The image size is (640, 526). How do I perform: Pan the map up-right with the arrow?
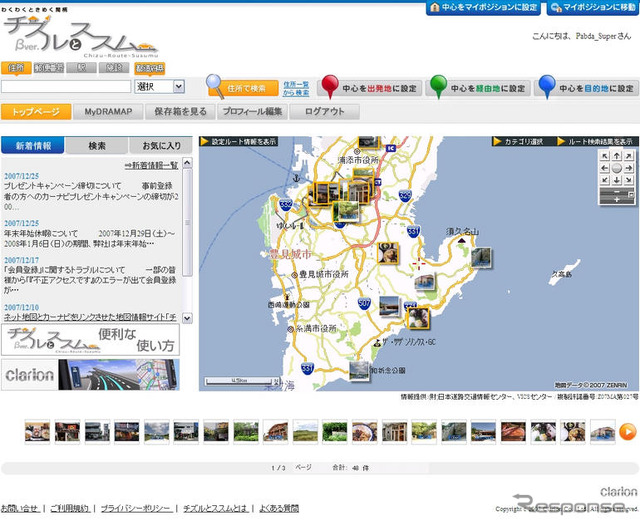pyautogui.click(x=629, y=155)
